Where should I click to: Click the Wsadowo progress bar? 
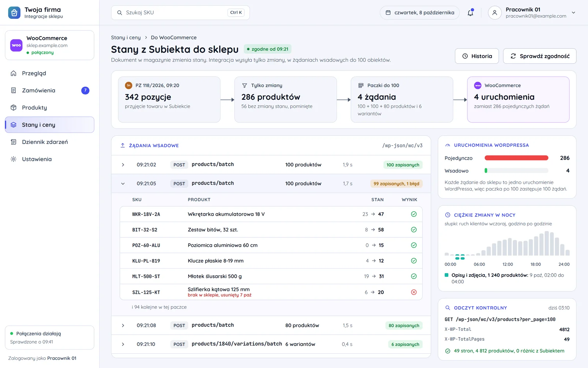(516, 171)
